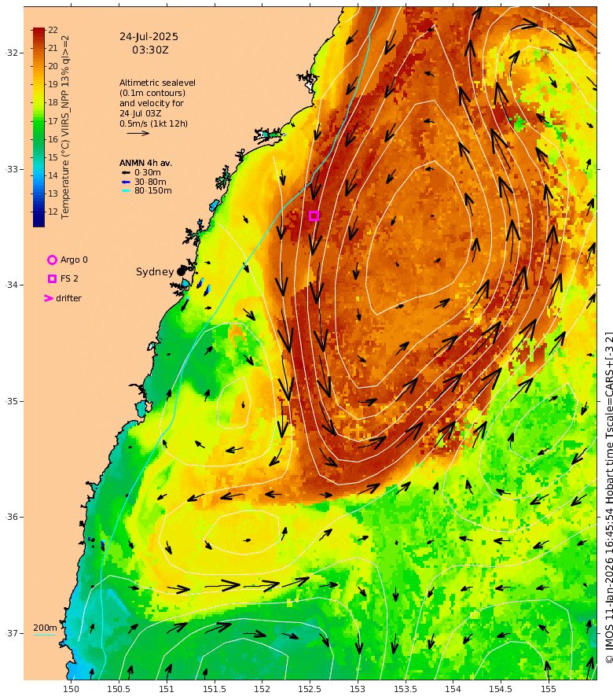Viewport: 613px width, 700px height.
Task: Click the longitude label 155 on the axis
Action: (x=549, y=689)
